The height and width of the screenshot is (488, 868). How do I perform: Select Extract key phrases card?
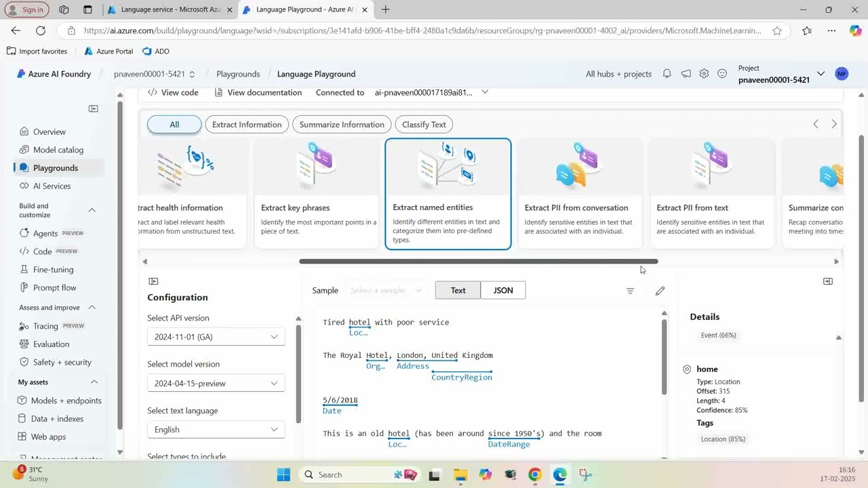point(317,194)
